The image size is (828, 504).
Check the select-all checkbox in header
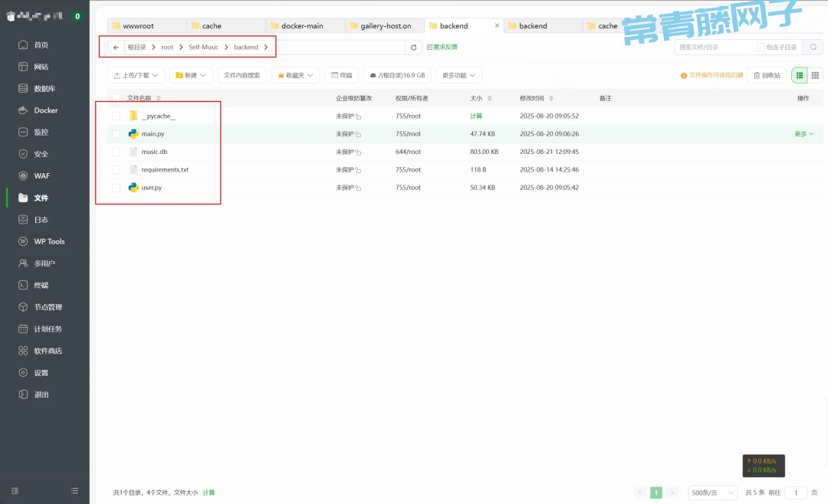pos(117,98)
